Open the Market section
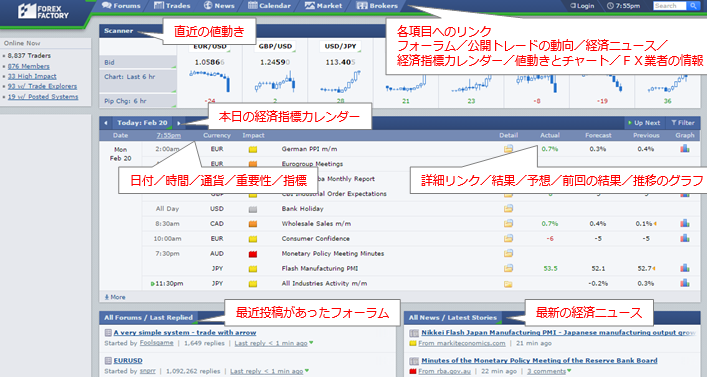This screenshot has width=707, height=377. (x=323, y=6)
